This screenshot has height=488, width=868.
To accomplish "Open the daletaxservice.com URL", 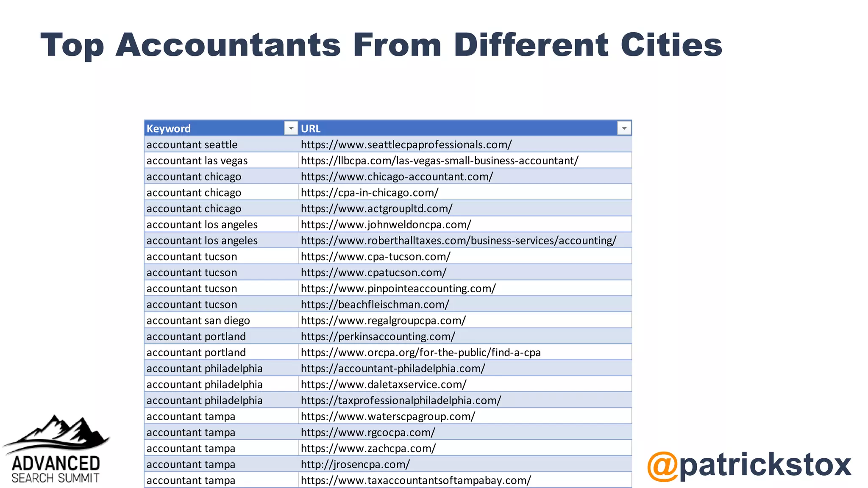I will (384, 384).
